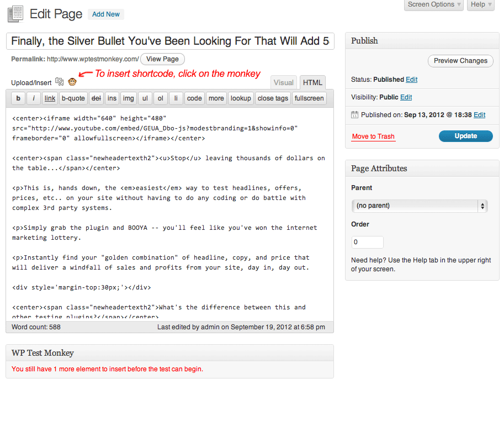Click the permalink URL text
This screenshot has height=426, width=504.
tap(93, 59)
